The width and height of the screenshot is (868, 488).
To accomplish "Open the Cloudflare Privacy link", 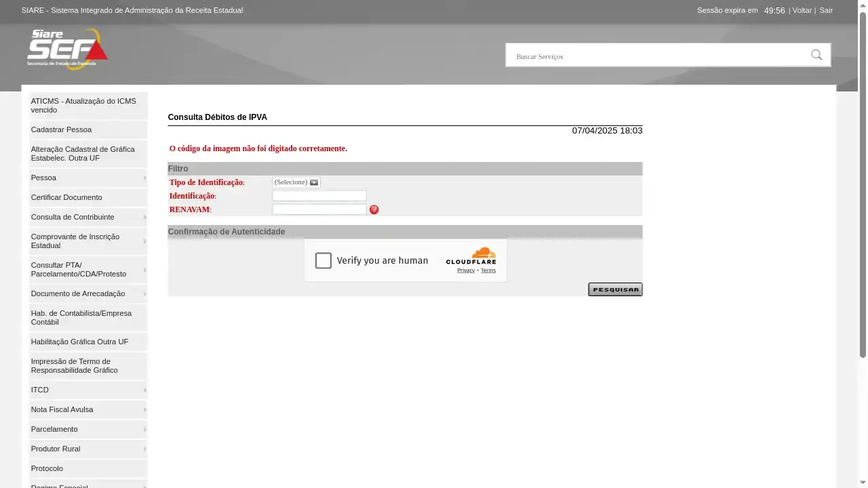I will (x=466, y=270).
